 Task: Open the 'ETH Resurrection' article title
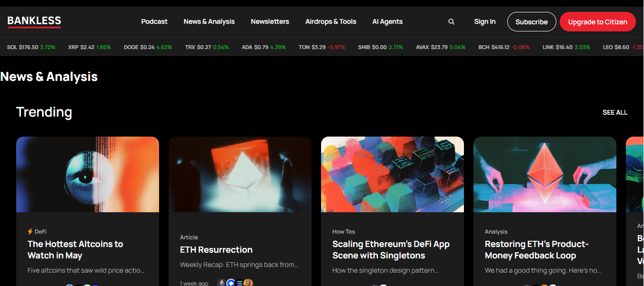coord(216,250)
